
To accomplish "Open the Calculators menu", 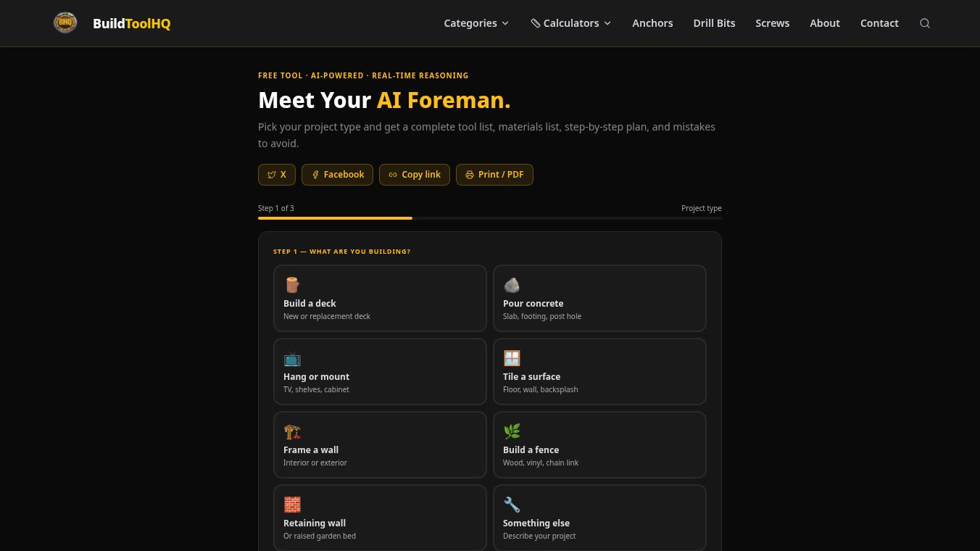I will pos(571,23).
